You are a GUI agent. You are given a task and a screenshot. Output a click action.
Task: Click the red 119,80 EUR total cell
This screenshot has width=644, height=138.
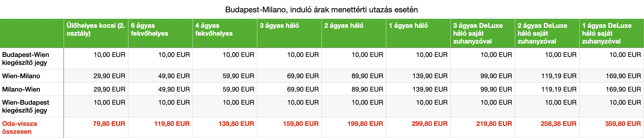pos(172,124)
